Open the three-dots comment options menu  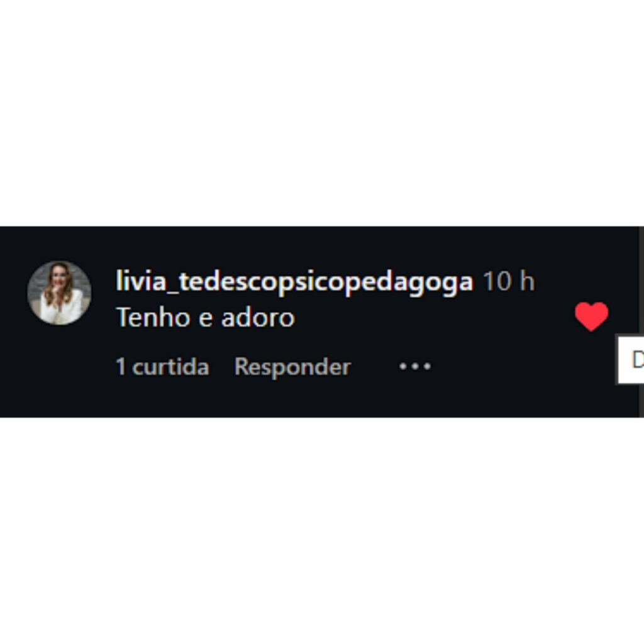coord(415,366)
